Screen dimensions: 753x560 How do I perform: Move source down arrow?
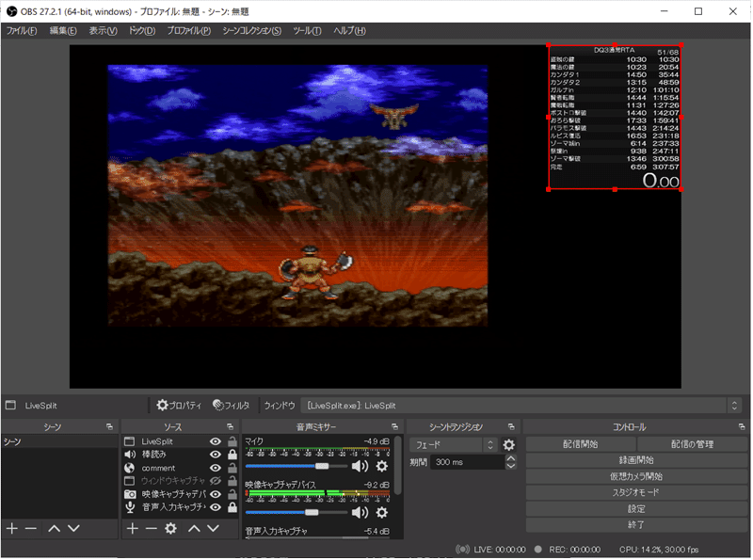click(x=214, y=529)
